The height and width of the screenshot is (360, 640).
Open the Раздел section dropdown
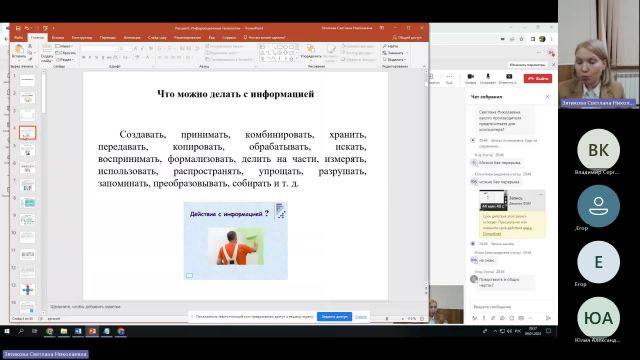(x=66, y=60)
